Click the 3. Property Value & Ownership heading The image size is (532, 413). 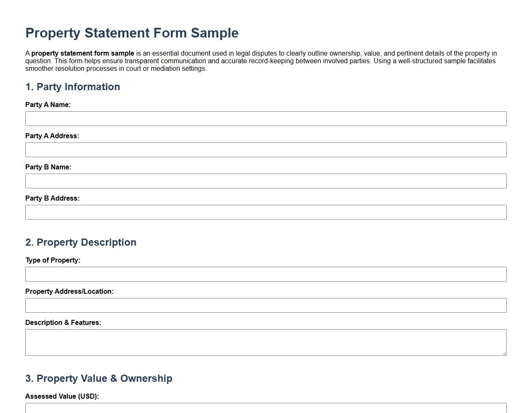pos(99,378)
